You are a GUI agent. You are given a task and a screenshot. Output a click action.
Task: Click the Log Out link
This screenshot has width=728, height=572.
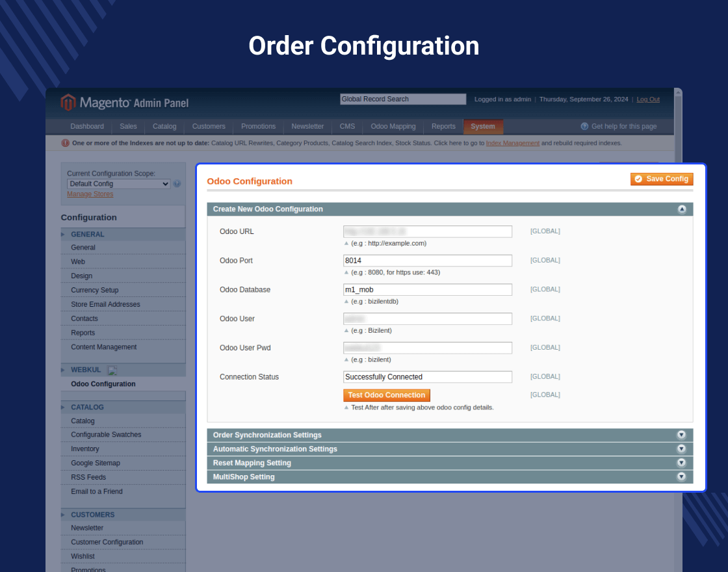[x=647, y=99]
